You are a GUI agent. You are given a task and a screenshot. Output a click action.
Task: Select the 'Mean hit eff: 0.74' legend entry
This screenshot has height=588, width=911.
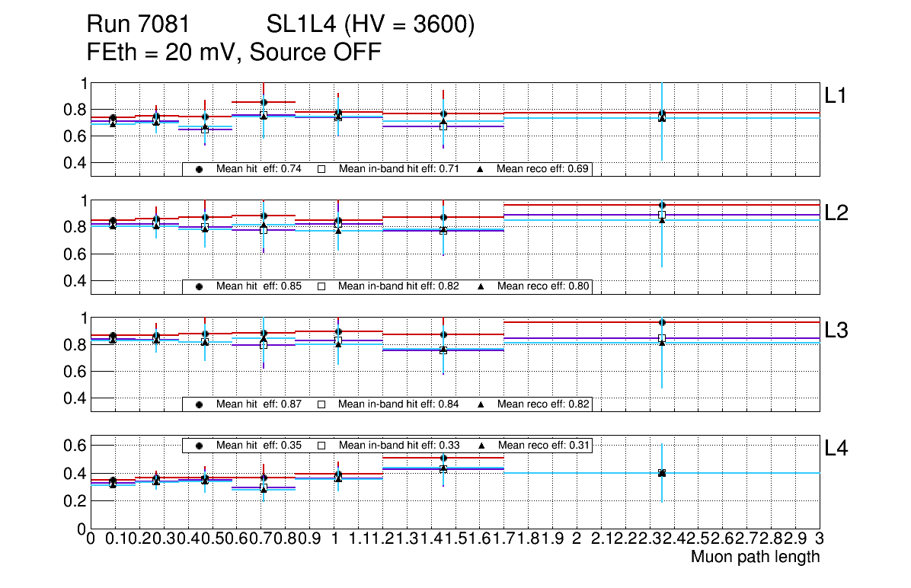[259, 169]
